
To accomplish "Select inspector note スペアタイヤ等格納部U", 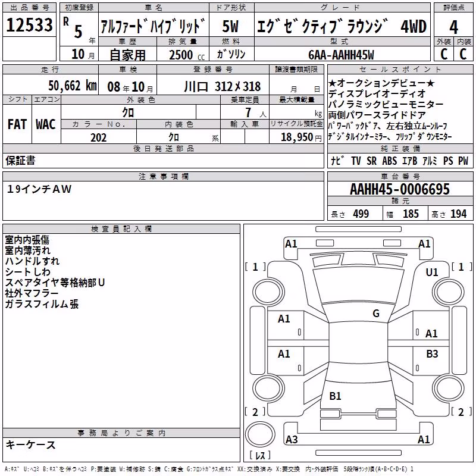I will point(55,283).
